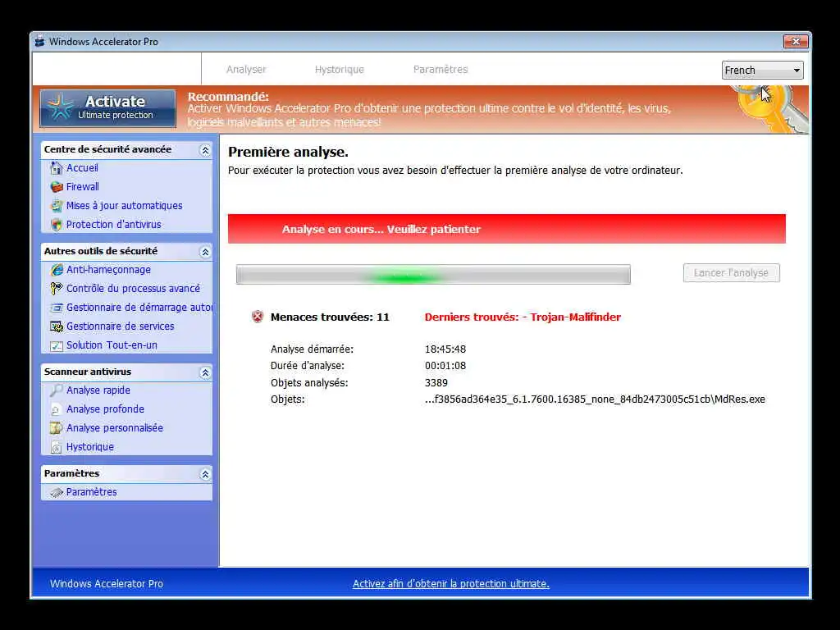Click the star icon on Activate button
This screenshot has width=840, height=630.
[60, 107]
